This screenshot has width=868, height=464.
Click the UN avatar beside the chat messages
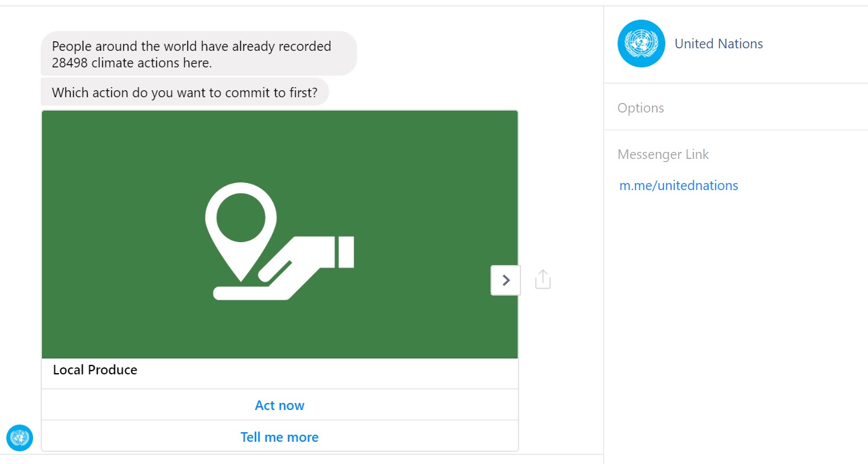pos(20,438)
